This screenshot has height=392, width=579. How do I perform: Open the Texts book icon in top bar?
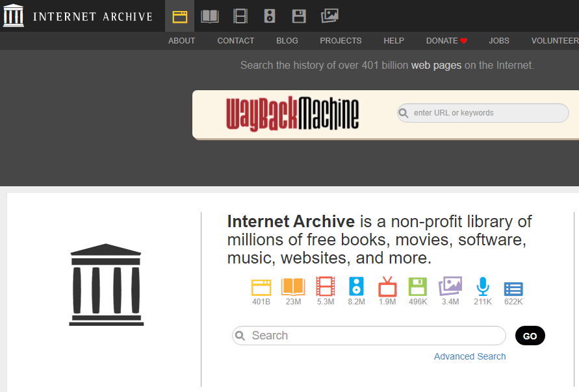pos(210,17)
